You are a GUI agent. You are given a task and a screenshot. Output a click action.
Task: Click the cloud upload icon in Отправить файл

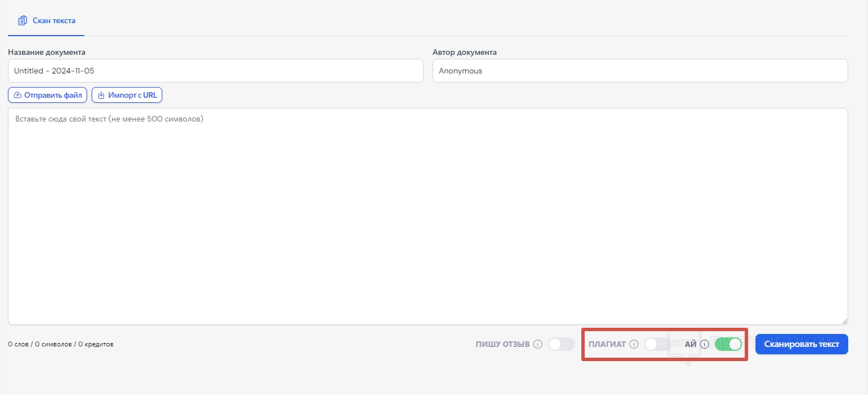pos(17,96)
